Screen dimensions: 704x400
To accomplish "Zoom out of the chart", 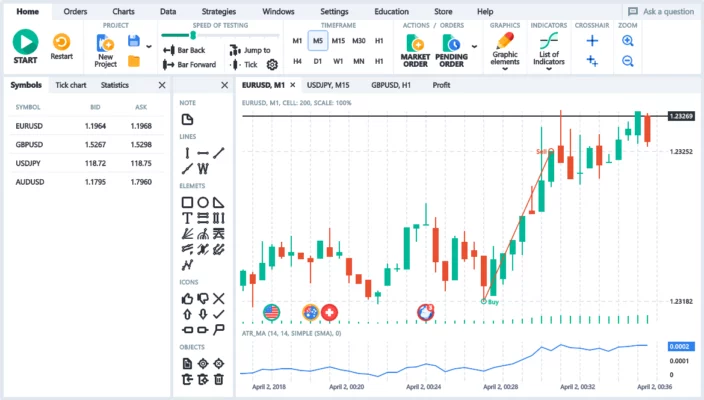I will click(x=628, y=61).
